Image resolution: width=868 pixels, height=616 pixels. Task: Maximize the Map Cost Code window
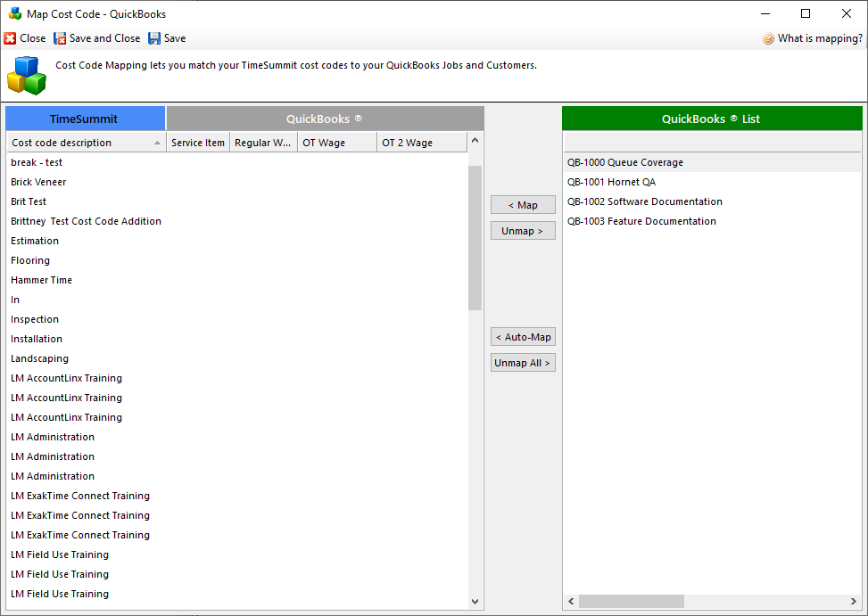pos(806,13)
